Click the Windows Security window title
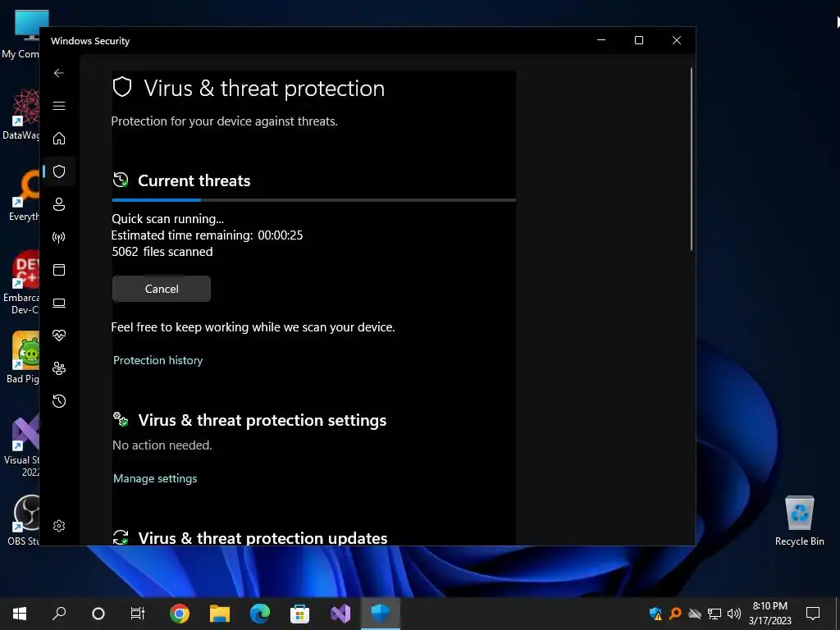This screenshot has width=840, height=630. [x=90, y=41]
